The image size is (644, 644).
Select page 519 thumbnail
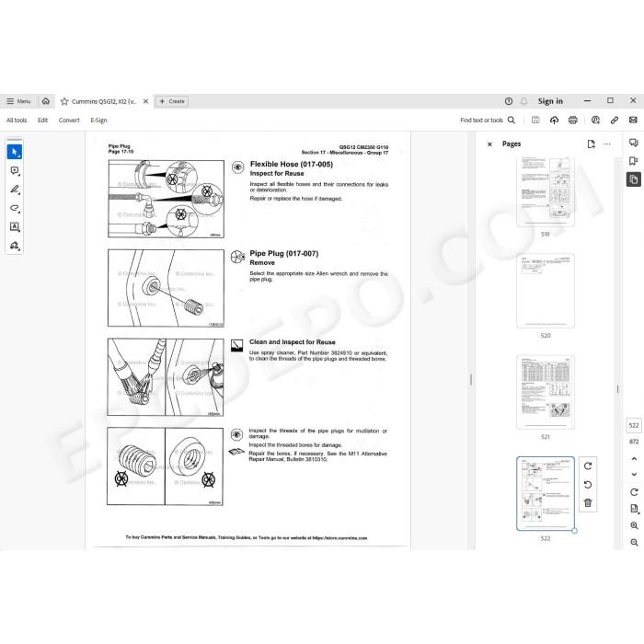pyautogui.click(x=546, y=191)
